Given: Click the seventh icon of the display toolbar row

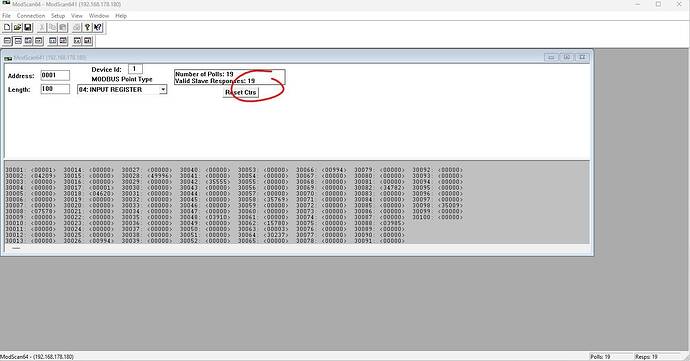Looking at the screenshot, I should click(77, 41).
